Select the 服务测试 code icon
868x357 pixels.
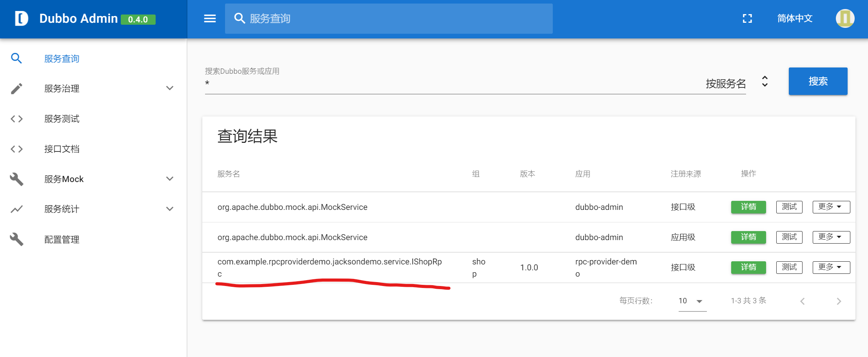tap(16, 118)
